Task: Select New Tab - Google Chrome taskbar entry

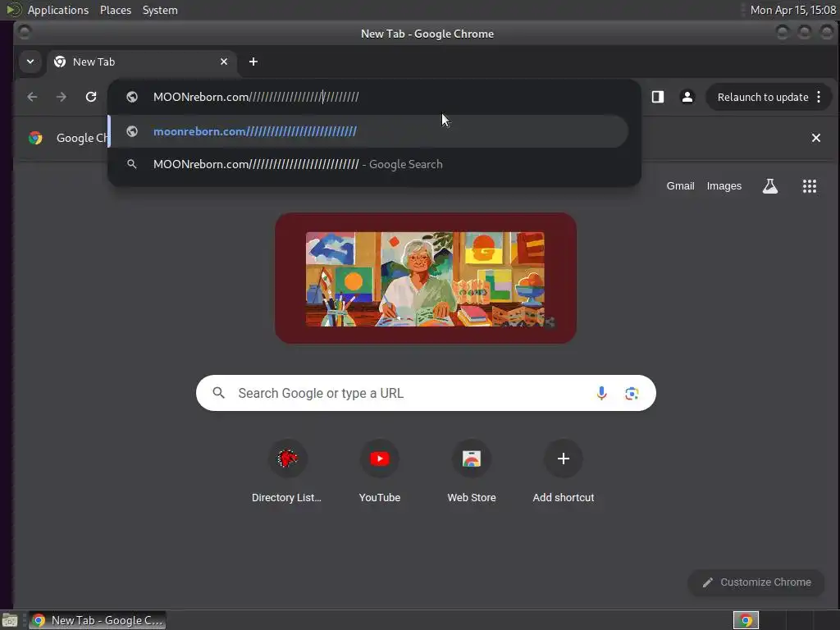Action: 97,620
